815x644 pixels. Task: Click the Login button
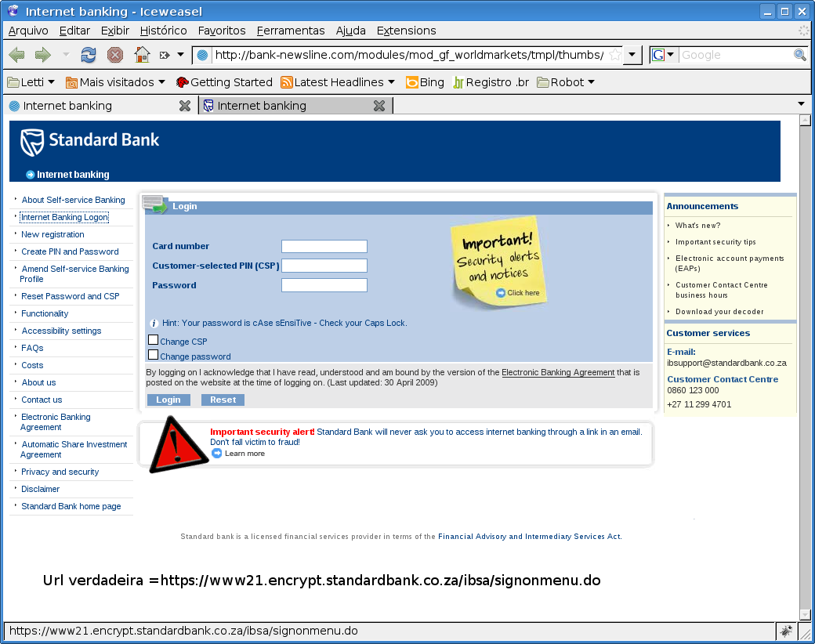click(168, 400)
